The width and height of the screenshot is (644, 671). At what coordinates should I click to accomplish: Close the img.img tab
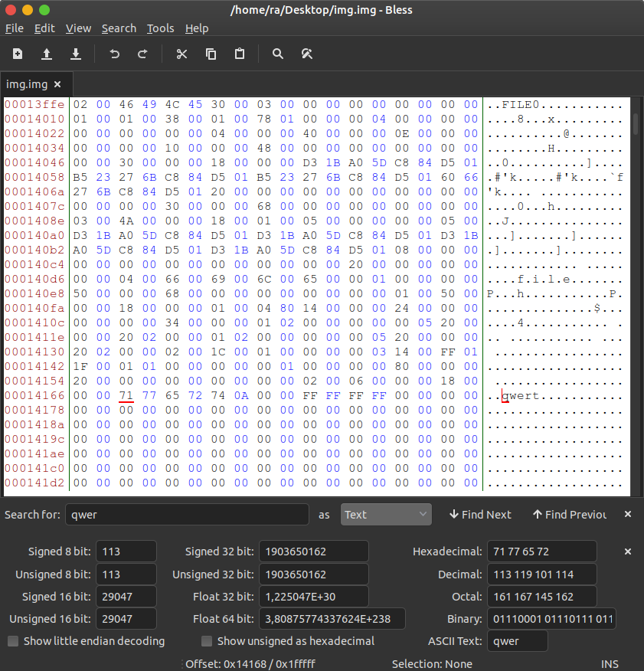pos(57,84)
